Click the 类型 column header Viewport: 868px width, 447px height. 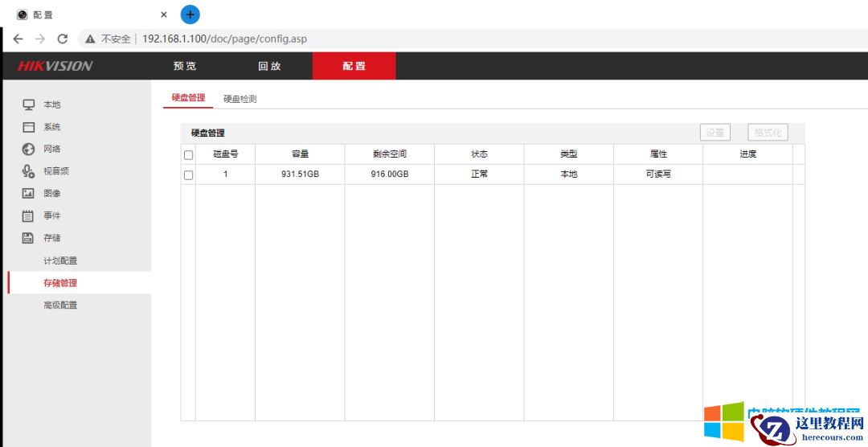point(568,154)
